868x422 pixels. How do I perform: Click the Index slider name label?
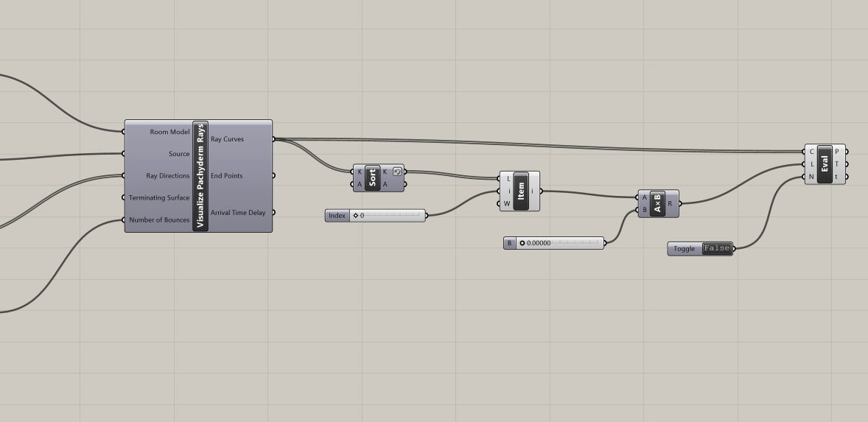coord(337,216)
